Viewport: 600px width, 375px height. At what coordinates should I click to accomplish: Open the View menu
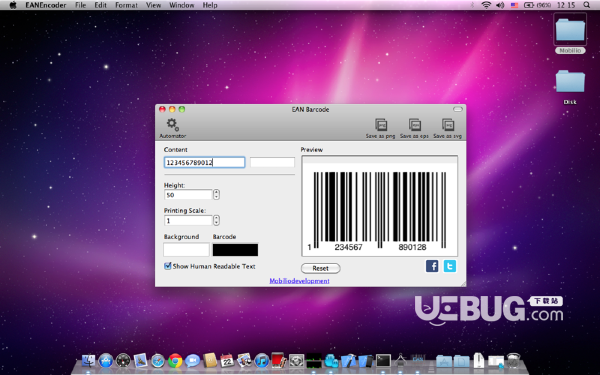coord(153,5)
